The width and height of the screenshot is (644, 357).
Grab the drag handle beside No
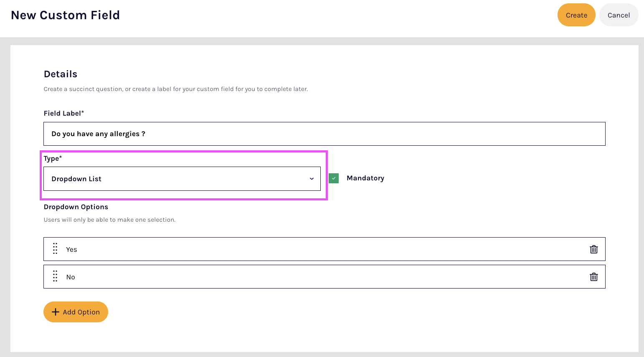point(55,276)
